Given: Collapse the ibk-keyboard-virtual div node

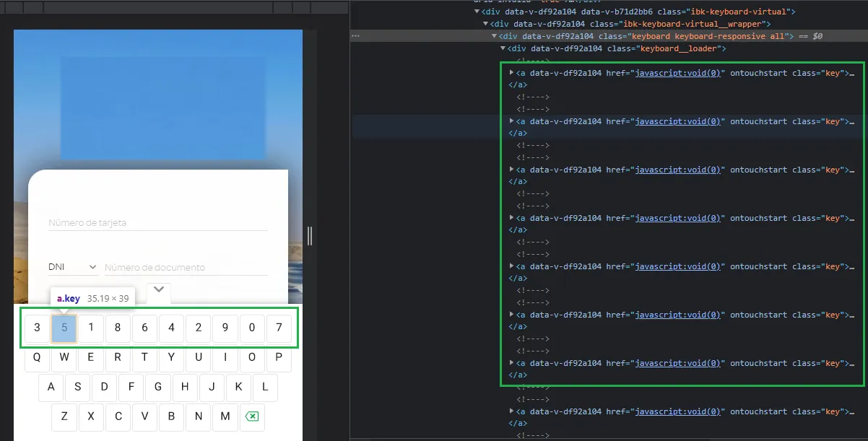Looking at the screenshot, I should click(477, 12).
